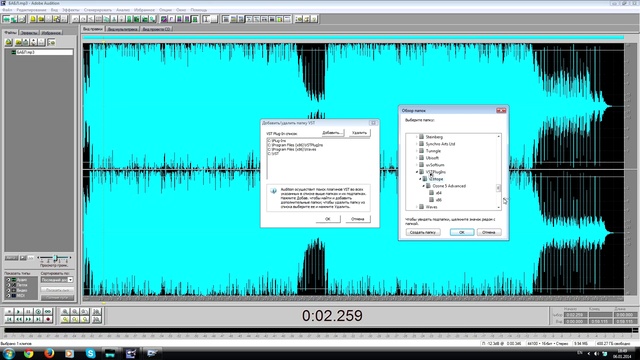Viewport: 640px width, 360px height.
Task: Expand the Ubisoft folder
Action: pyautogui.click(x=417, y=158)
